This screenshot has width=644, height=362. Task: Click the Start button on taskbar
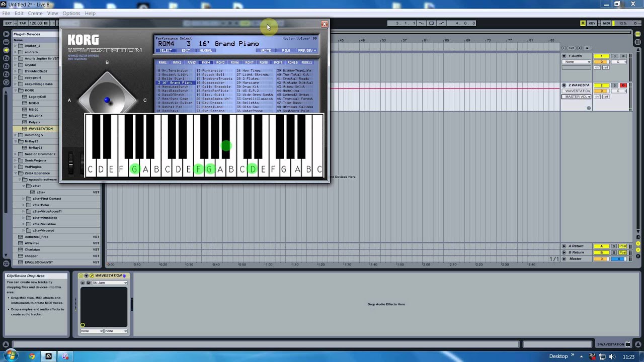[x=10, y=356]
